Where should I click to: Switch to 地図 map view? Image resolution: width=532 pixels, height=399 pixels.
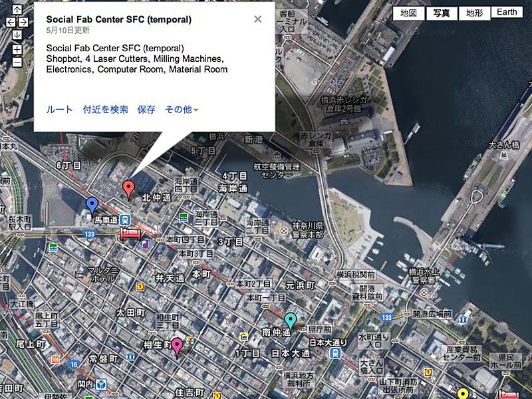tap(408, 13)
